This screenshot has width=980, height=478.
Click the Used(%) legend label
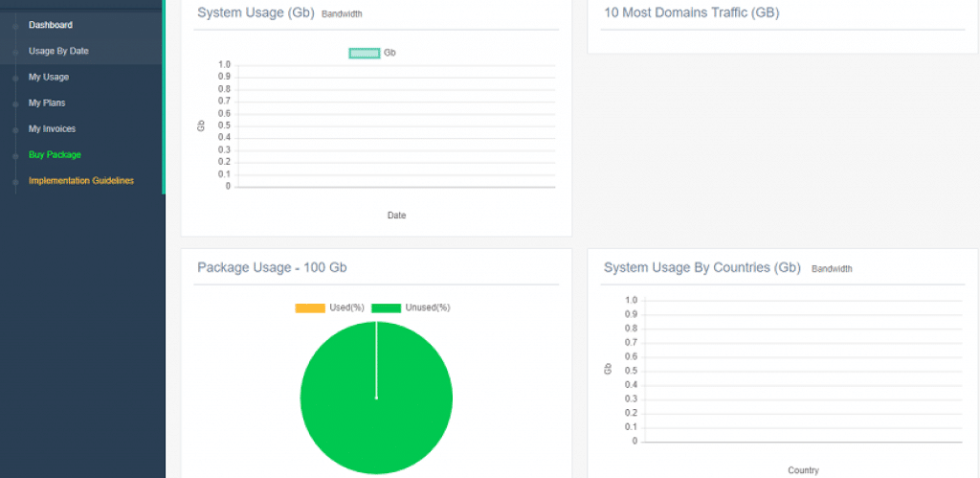[x=346, y=307]
